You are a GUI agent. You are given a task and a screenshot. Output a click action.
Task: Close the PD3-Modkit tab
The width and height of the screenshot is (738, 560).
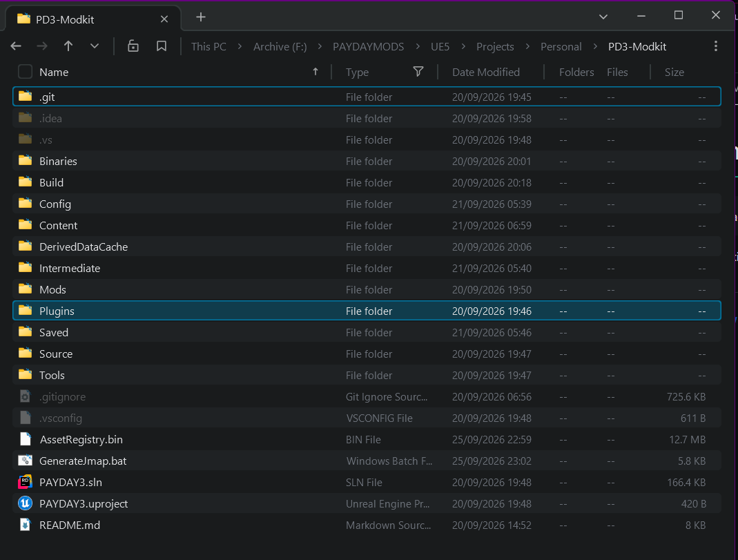click(x=164, y=19)
